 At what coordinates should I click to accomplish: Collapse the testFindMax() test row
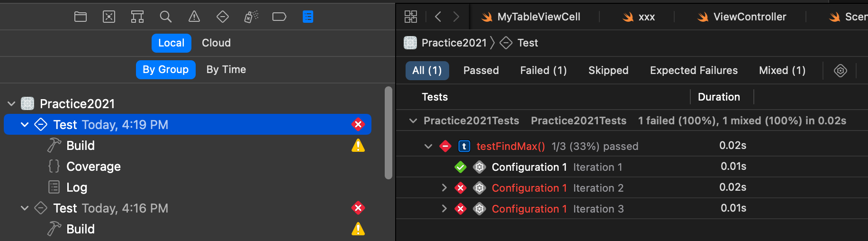click(x=428, y=146)
